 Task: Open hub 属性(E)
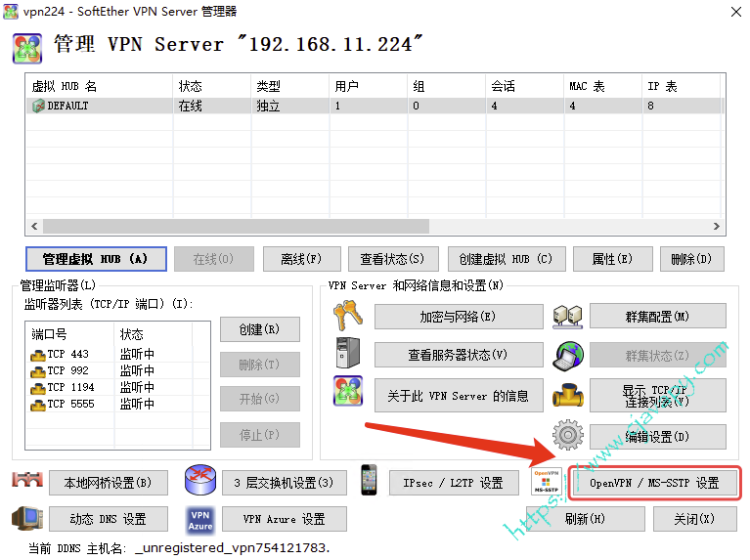pyautogui.click(x=613, y=259)
